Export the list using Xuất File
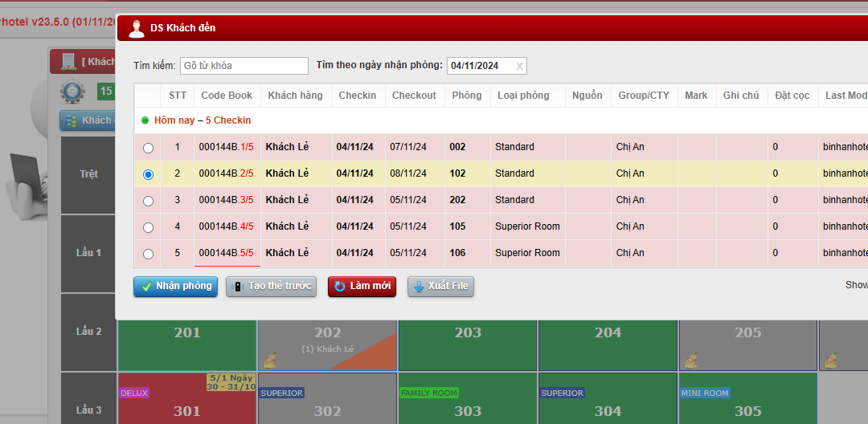Viewport: 868px width, 424px height. pos(440,287)
